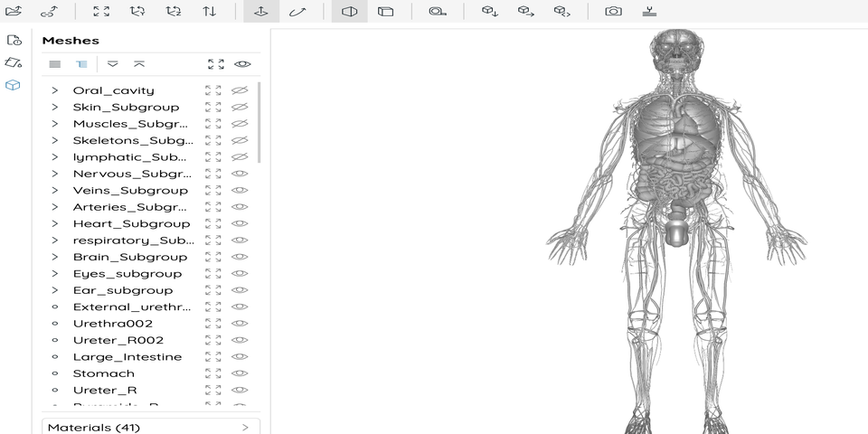Viewport: 868px width, 434px height.
Task: Click the mesh list vertical scrollbar
Action: (259, 122)
